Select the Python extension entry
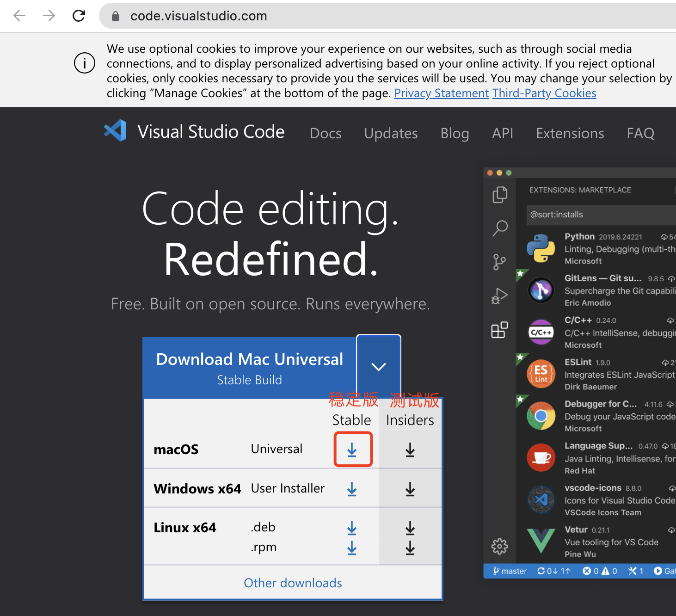Image resolution: width=676 pixels, height=616 pixels. coord(601,248)
